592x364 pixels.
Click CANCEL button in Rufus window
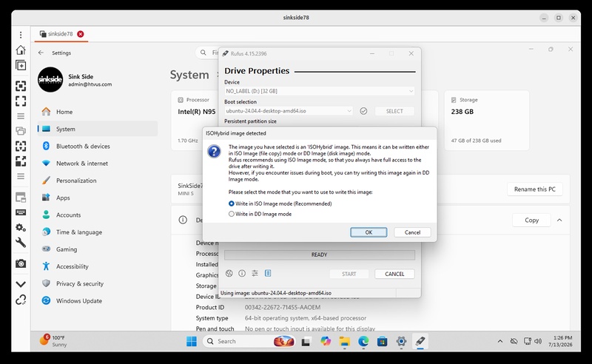394,274
